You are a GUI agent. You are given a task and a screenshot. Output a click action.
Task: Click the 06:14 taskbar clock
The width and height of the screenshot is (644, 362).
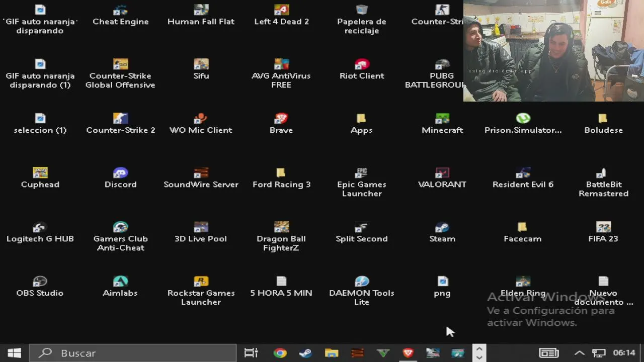click(x=624, y=353)
